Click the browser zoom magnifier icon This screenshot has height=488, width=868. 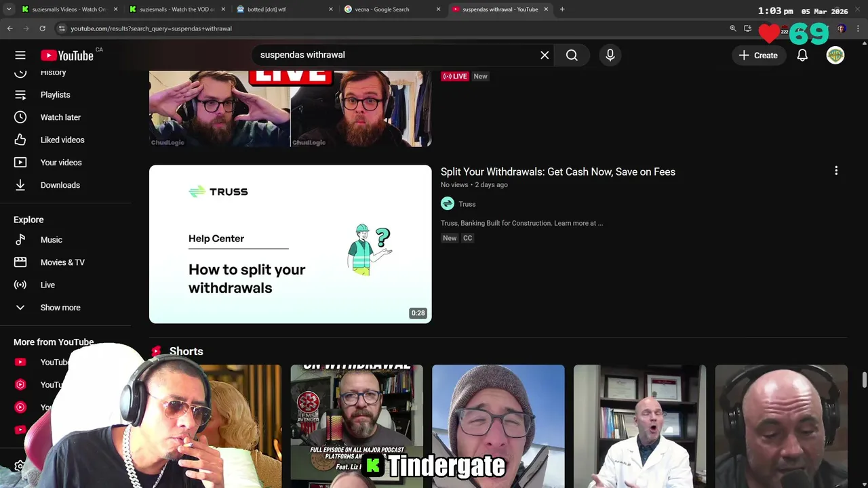point(733,28)
